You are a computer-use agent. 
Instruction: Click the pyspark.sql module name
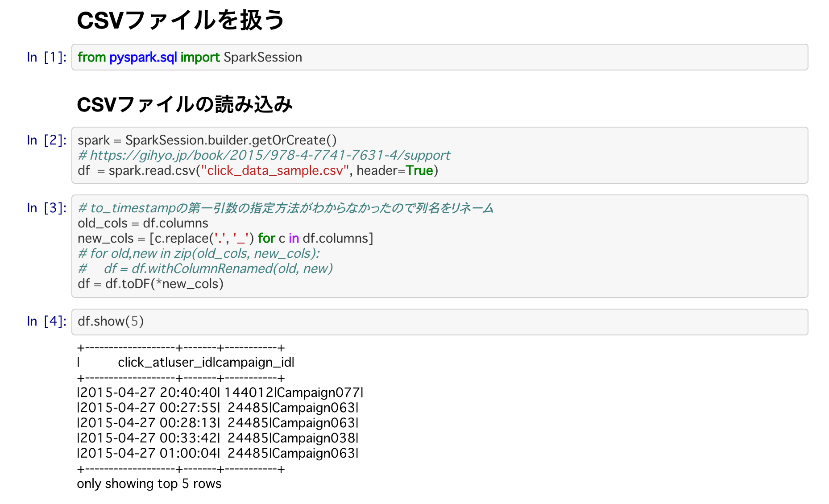click(144, 57)
